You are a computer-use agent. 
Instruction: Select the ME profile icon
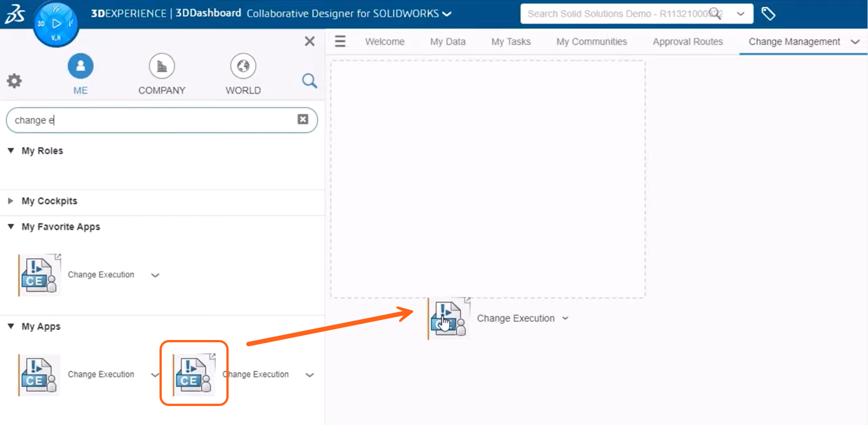pyautogui.click(x=80, y=66)
